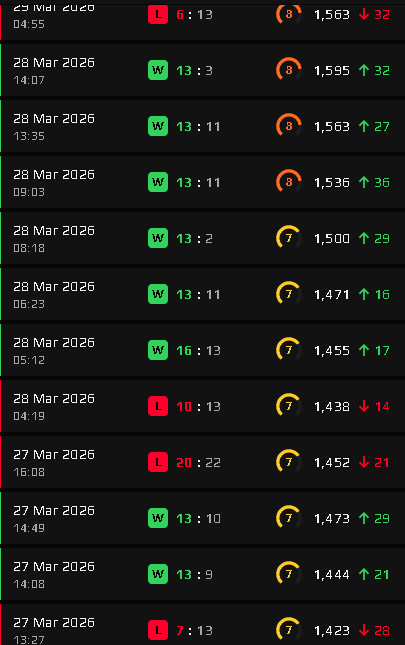Click the 13 : 11 score in the 13:35 row

tap(198, 127)
